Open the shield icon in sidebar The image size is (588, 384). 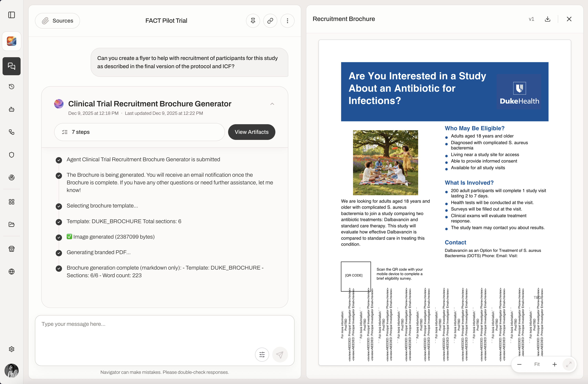coord(12,155)
